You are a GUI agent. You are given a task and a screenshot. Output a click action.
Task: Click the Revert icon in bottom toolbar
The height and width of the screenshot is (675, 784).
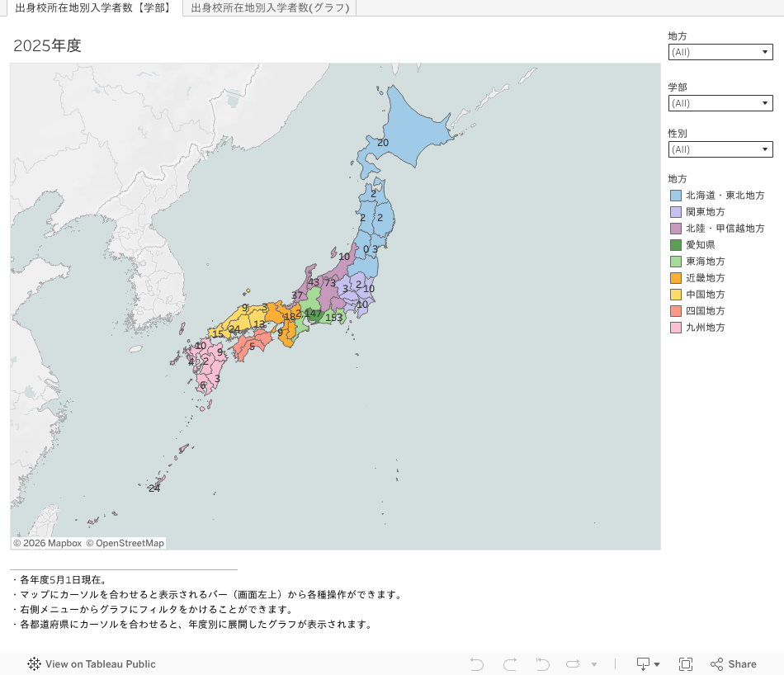(542, 664)
